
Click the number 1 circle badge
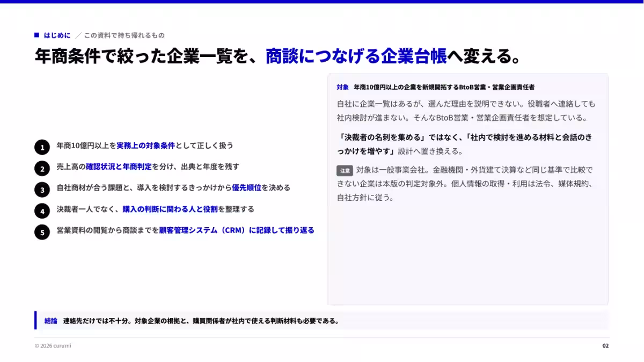[x=42, y=147]
